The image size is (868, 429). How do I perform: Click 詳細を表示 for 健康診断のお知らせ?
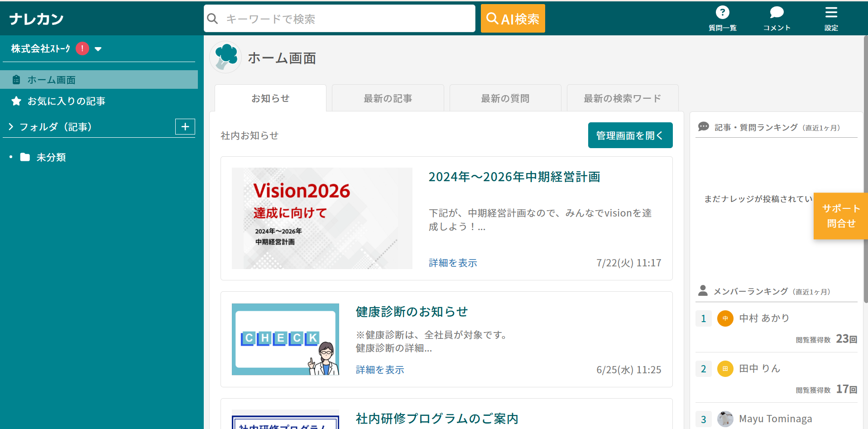click(380, 370)
